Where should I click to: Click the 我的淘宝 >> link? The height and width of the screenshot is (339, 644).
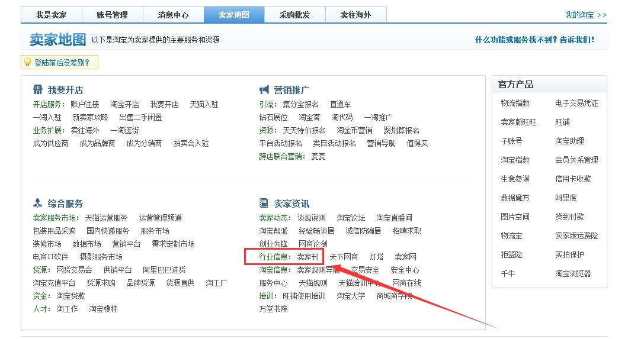point(586,15)
